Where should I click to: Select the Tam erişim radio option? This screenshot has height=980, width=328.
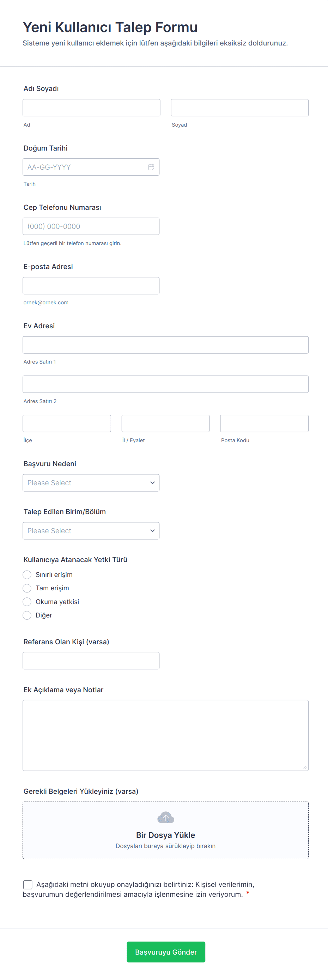point(27,588)
